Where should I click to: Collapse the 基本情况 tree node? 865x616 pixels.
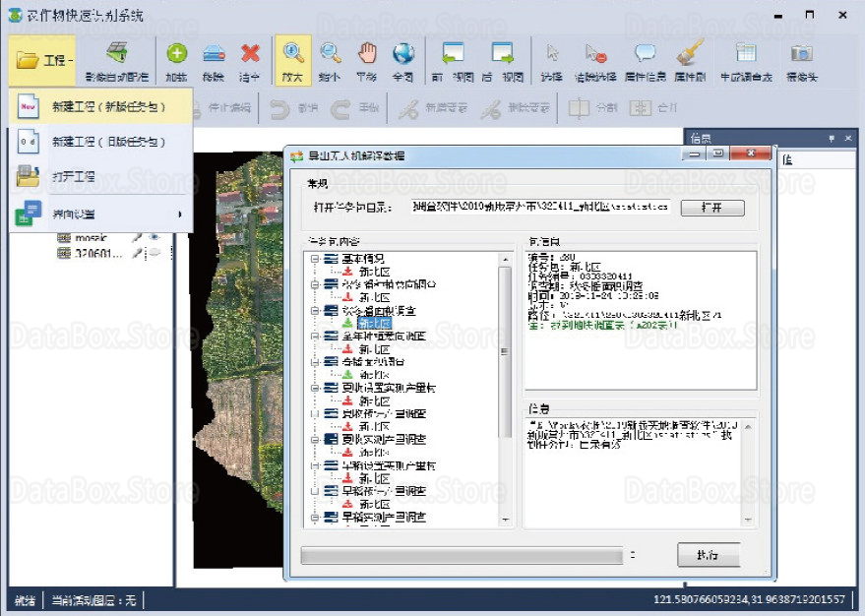[315, 258]
